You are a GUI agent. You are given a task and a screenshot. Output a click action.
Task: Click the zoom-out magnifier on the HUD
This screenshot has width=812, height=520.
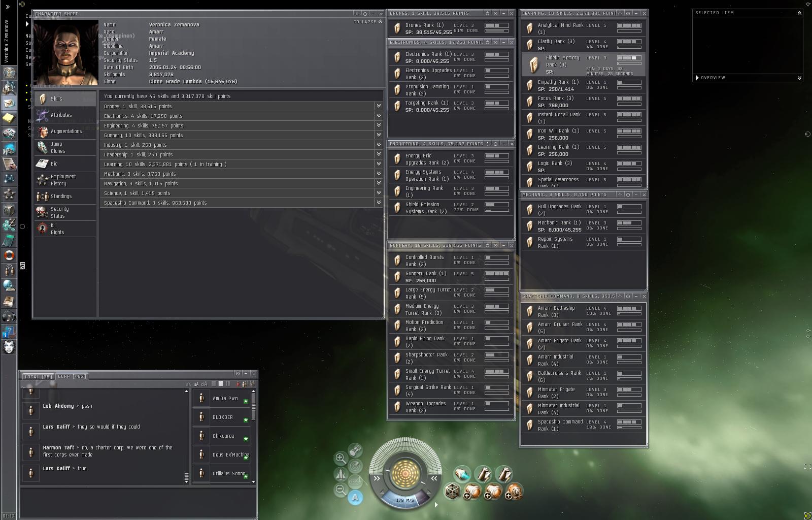(x=341, y=490)
